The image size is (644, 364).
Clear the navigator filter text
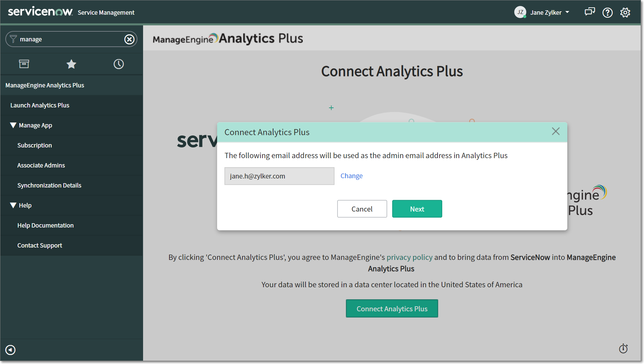pyautogui.click(x=129, y=39)
